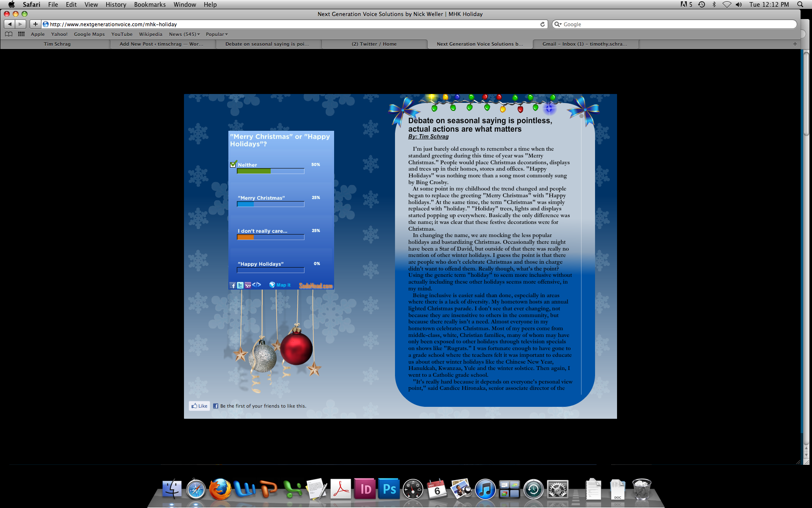Reload the page with refresh icon
The width and height of the screenshot is (812, 508).
(543, 25)
